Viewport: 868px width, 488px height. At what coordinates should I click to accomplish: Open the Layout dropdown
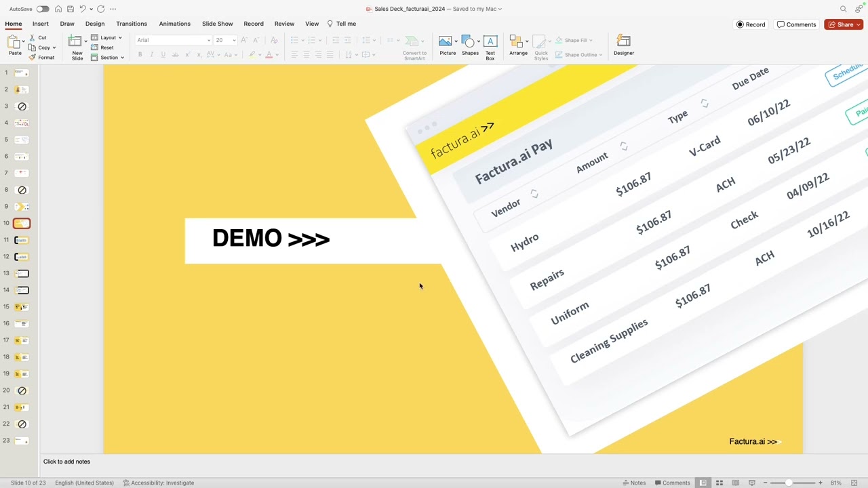pos(106,38)
